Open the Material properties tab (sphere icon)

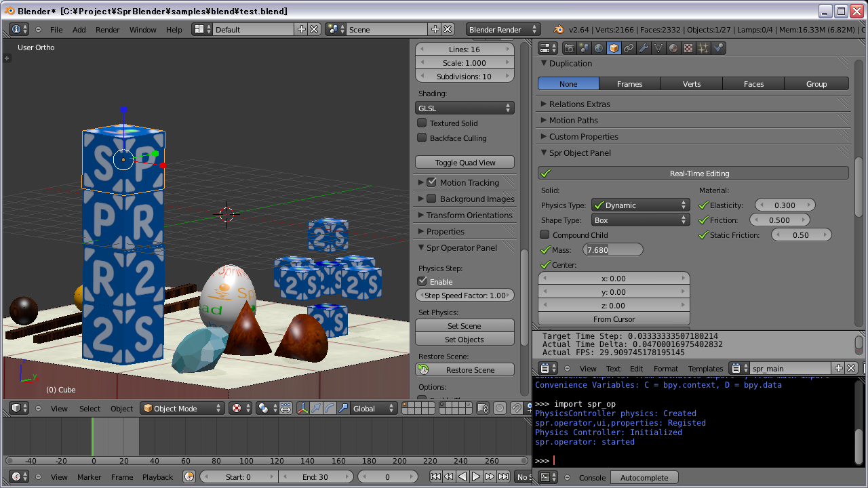point(673,48)
